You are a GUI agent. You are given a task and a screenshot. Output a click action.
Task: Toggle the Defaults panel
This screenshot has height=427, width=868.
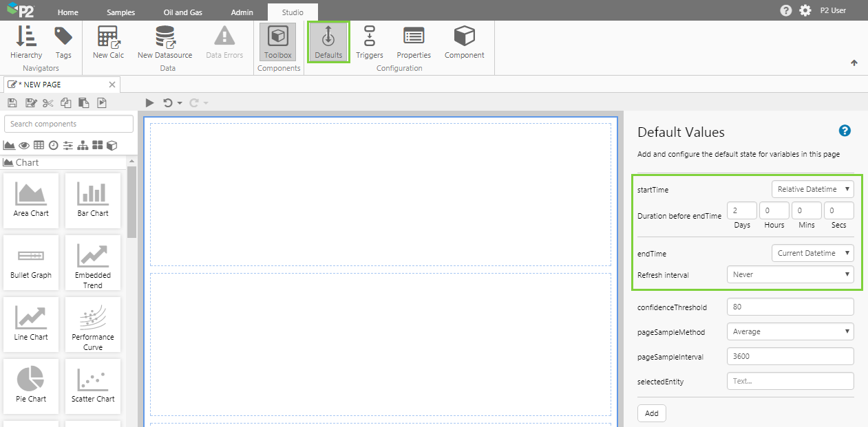pos(328,42)
